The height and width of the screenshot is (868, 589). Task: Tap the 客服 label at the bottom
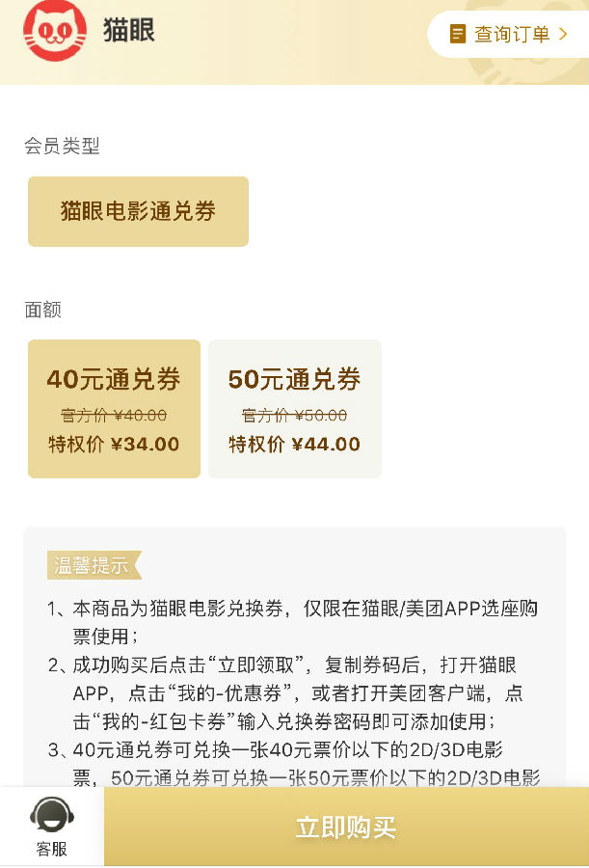51,849
